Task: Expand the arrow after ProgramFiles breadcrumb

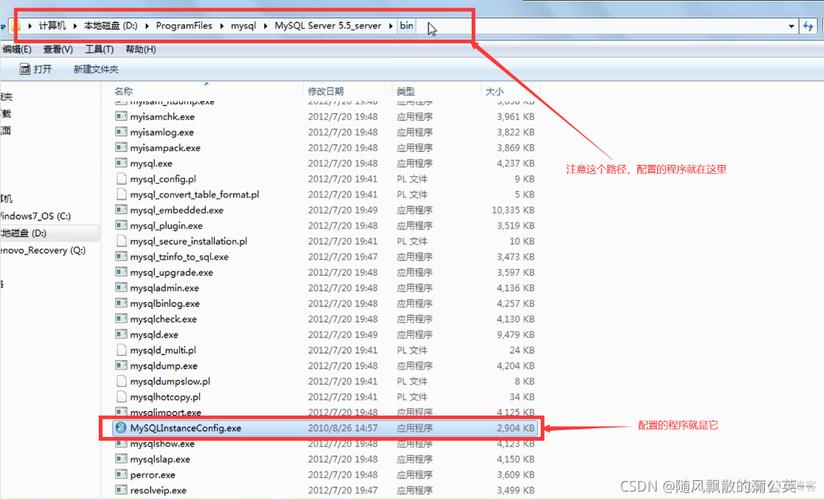Action: point(221,26)
